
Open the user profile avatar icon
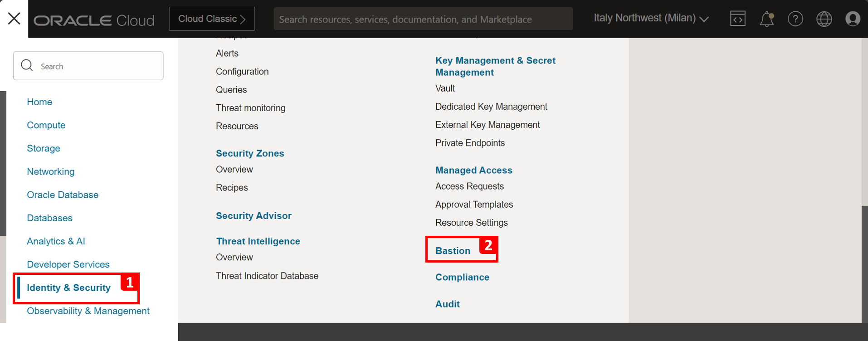coord(853,19)
